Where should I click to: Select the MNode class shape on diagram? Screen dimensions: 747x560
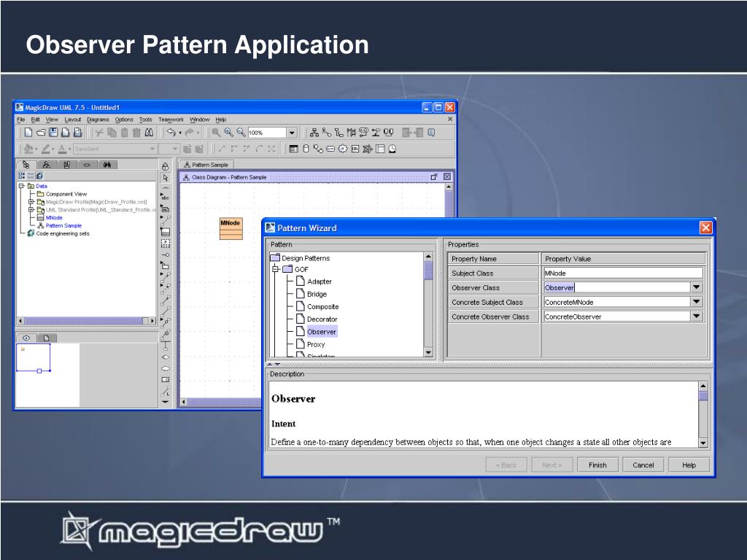[231, 228]
